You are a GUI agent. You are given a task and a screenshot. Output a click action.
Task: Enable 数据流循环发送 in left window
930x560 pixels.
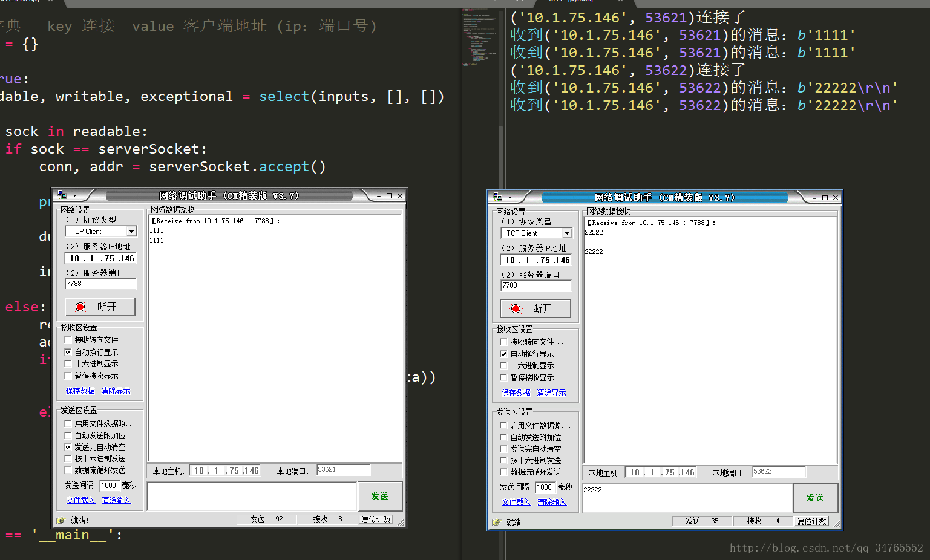(x=68, y=470)
